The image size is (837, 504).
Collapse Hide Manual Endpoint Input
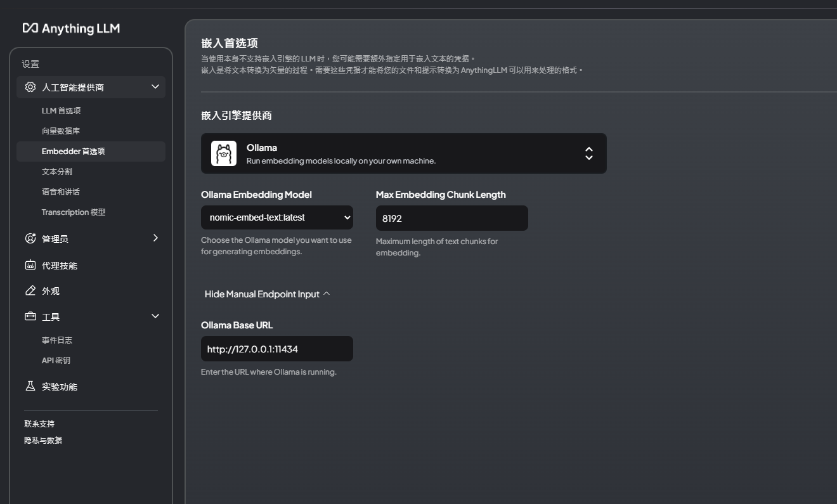pos(267,294)
